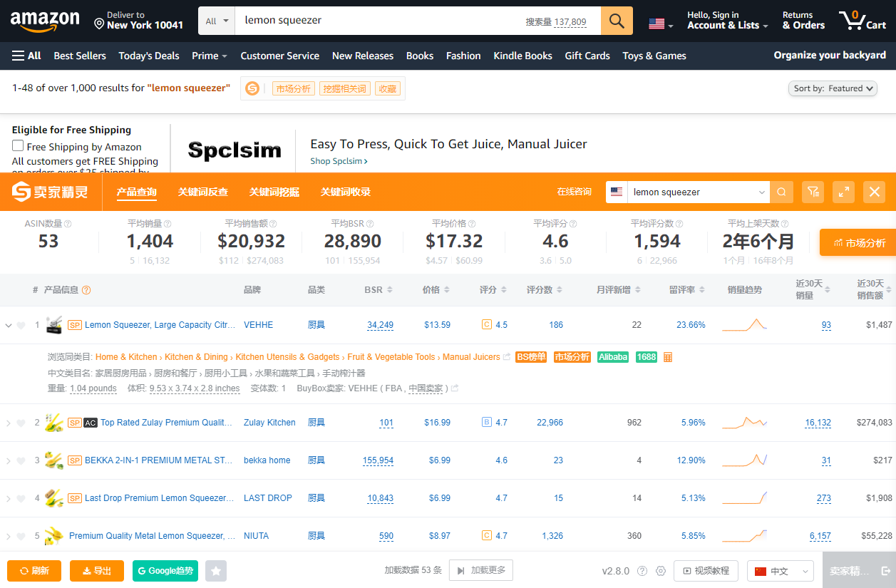This screenshot has height=588, width=896.
Task: Expand SellerSprite panel to fullscreen
Action: pyautogui.click(x=843, y=192)
